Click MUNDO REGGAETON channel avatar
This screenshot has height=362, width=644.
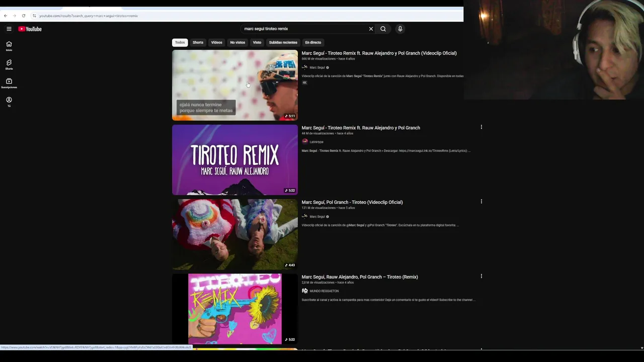coord(304,291)
